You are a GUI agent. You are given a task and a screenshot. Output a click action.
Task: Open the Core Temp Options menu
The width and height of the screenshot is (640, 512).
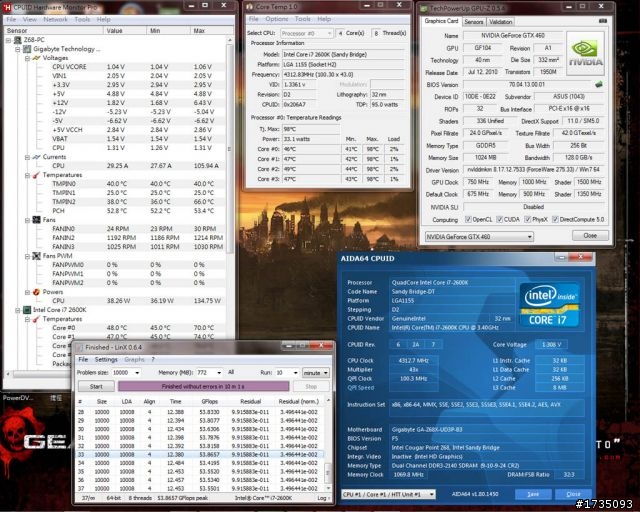click(277, 19)
